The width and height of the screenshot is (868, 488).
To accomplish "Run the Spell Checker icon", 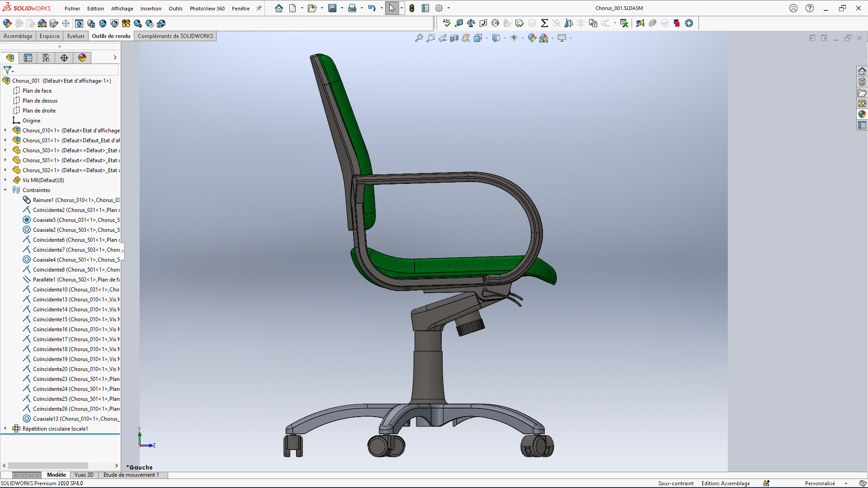I will (x=447, y=23).
